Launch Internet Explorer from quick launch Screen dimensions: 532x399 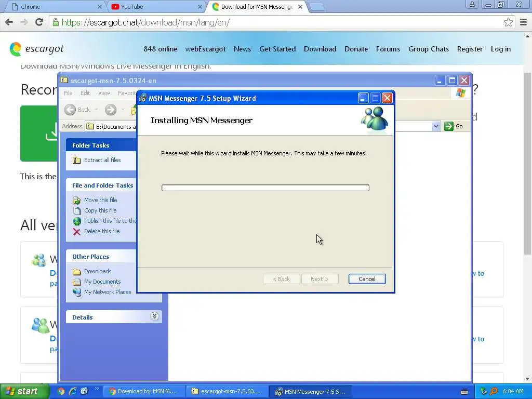[73, 391]
